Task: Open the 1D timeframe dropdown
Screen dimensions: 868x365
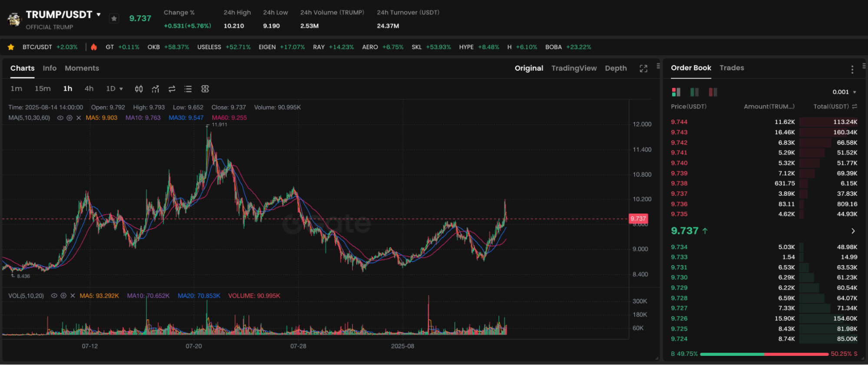Action: [x=114, y=89]
